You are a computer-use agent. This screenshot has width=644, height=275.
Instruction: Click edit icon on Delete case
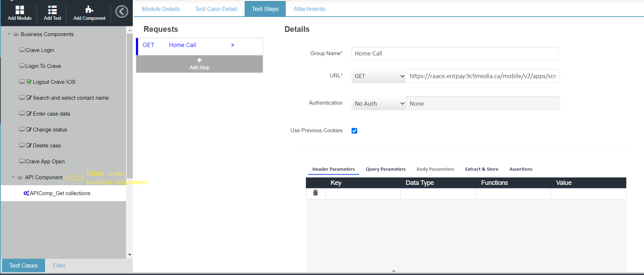29,145
